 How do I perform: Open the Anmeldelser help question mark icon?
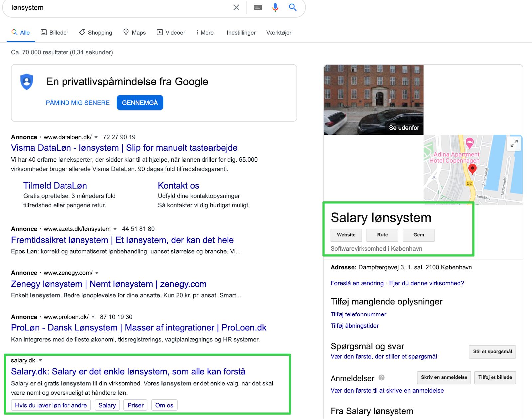tap(382, 378)
